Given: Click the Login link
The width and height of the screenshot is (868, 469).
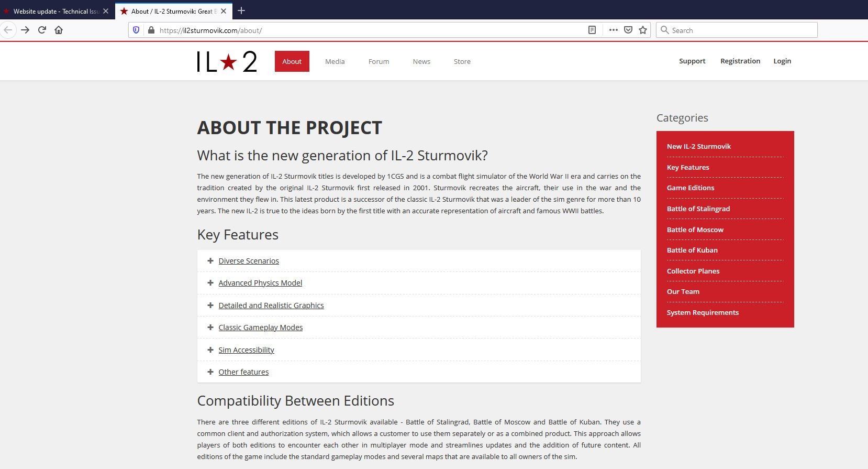Looking at the screenshot, I should point(782,61).
